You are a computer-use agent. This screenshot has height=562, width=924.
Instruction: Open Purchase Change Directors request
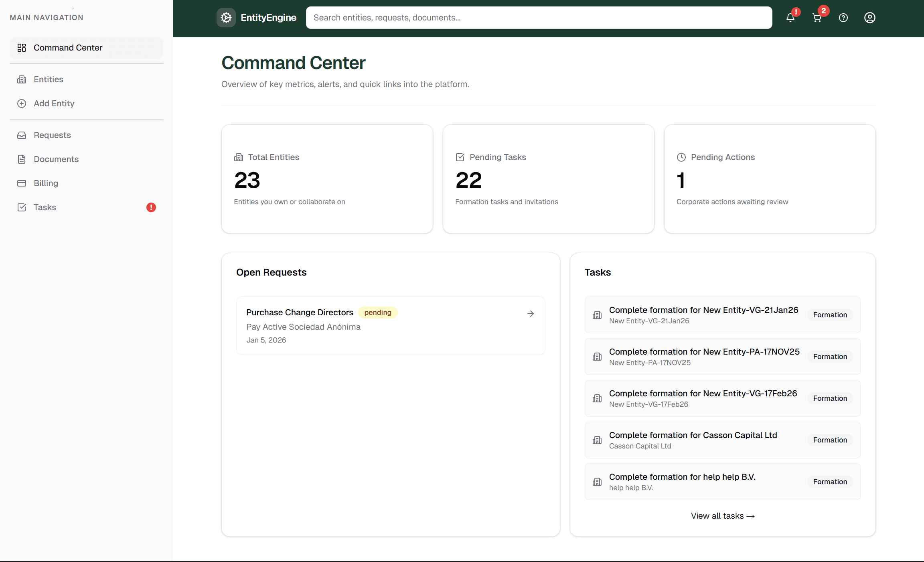(300, 312)
